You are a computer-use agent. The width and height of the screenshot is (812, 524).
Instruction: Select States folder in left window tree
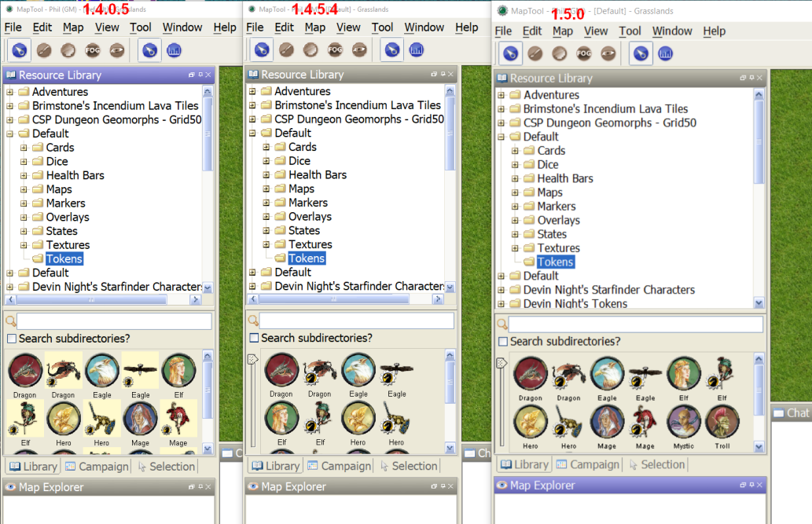61,231
